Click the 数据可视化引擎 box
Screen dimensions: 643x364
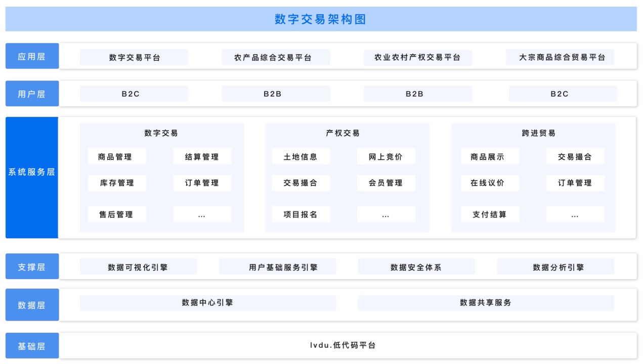click(x=138, y=266)
